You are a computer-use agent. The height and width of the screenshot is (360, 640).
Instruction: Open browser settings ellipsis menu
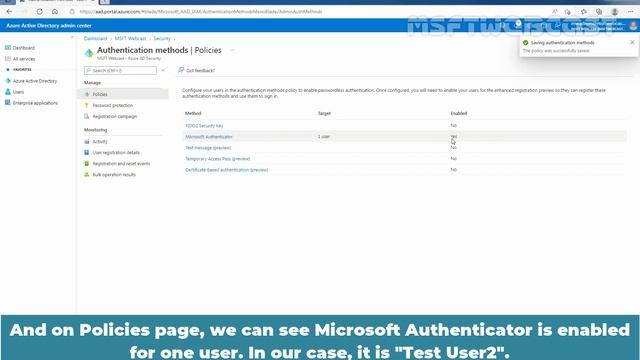click(x=631, y=11)
